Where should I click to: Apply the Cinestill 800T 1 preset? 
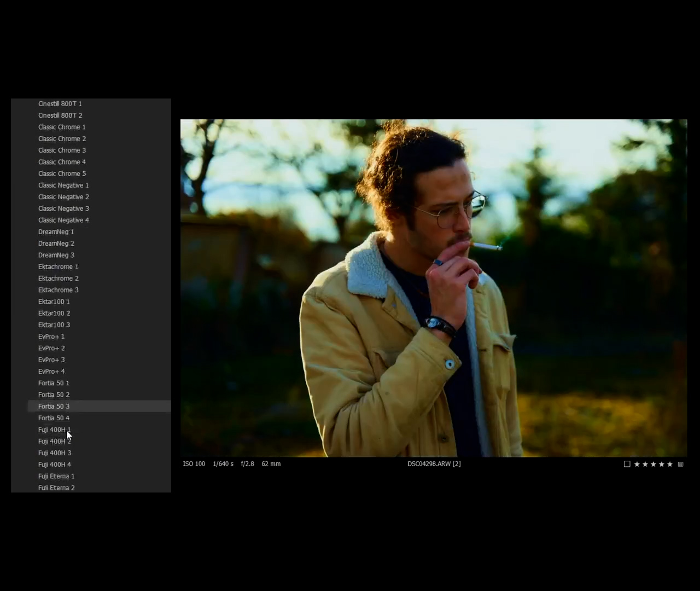[x=60, y=103]
